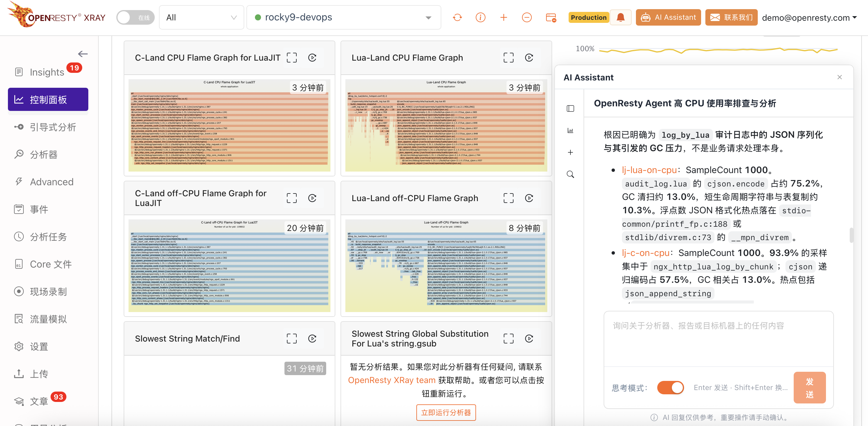Click the AI Assistant chat scrollbar
The height and width of the screenshot is (426, 868).
click(851, 235)
